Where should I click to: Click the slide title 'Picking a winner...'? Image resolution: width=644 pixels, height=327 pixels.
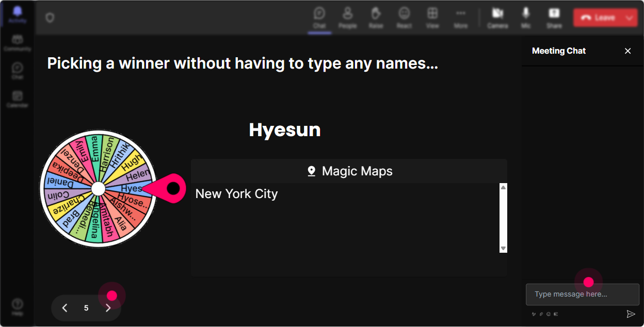tap(243, 63)
